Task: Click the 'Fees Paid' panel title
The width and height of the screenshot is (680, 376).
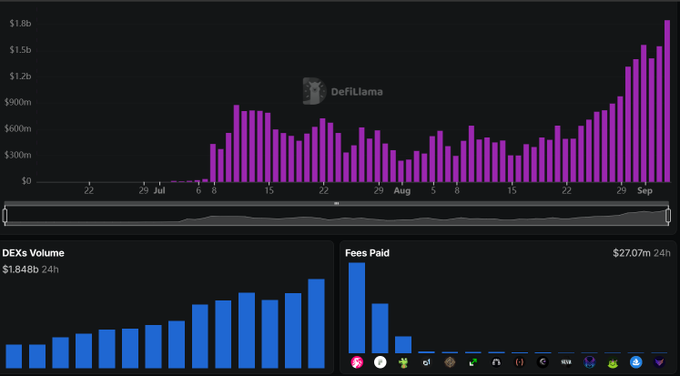Action: click(x=367, y=253)
